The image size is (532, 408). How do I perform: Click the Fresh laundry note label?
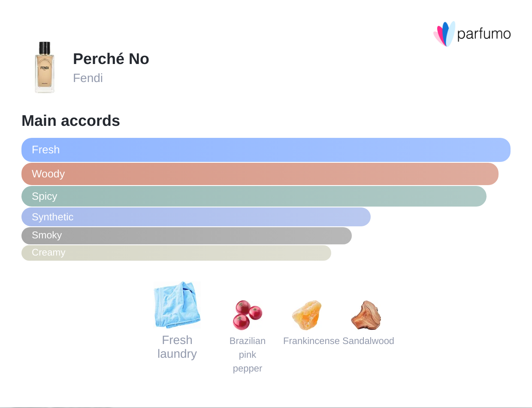pos(177,347)
